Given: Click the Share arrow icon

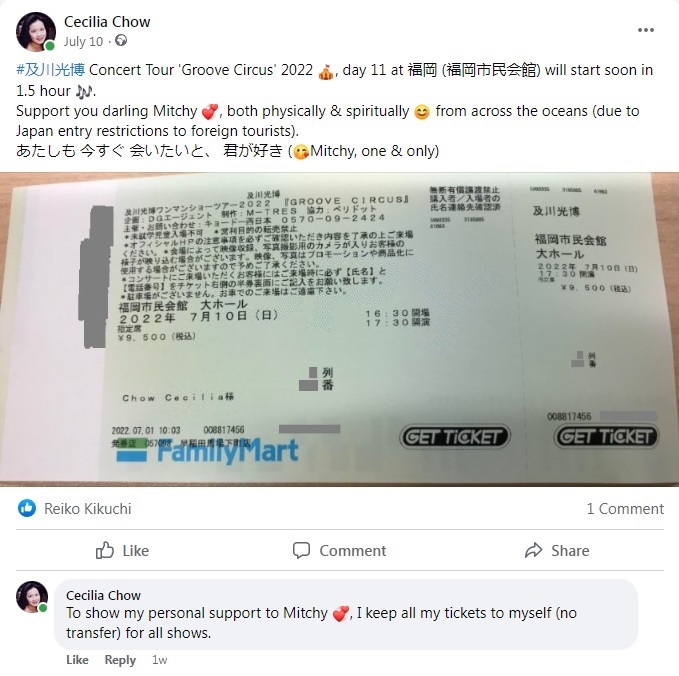Looking at the screenshot, I should tap(534, 550).
